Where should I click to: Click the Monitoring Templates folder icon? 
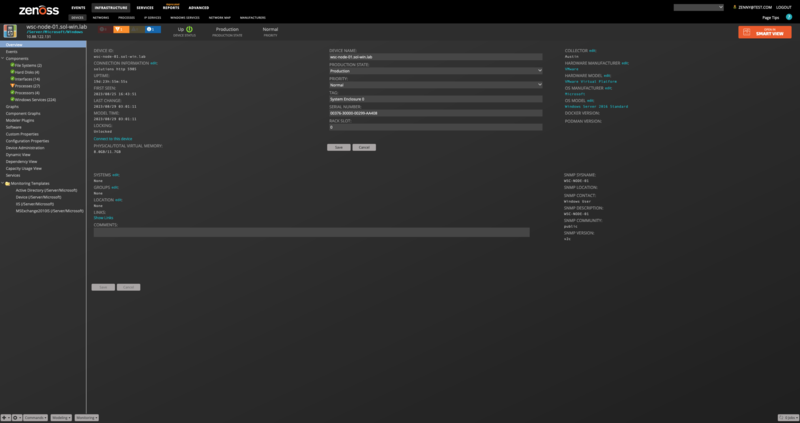point(8,183)
